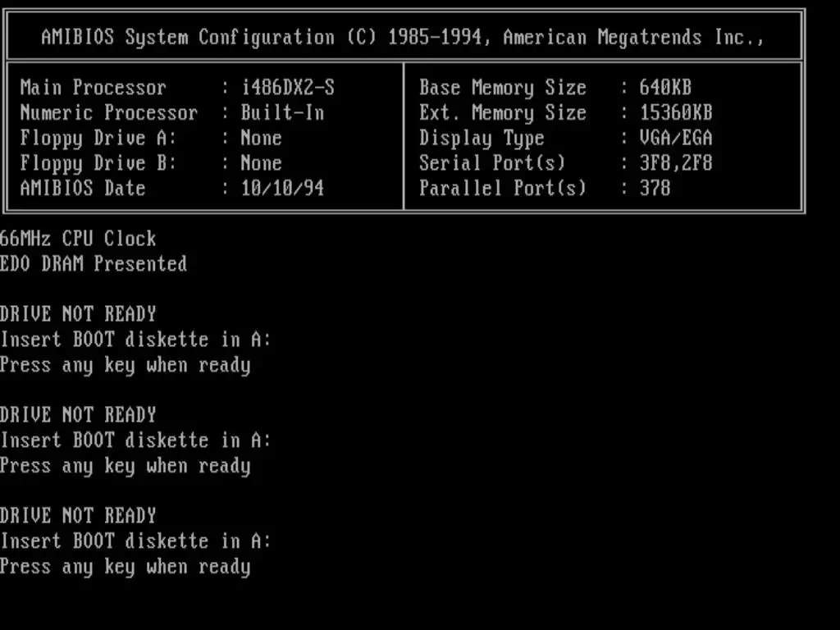Click the '3F8,2F8' serial port value

(x=676, y=163)
